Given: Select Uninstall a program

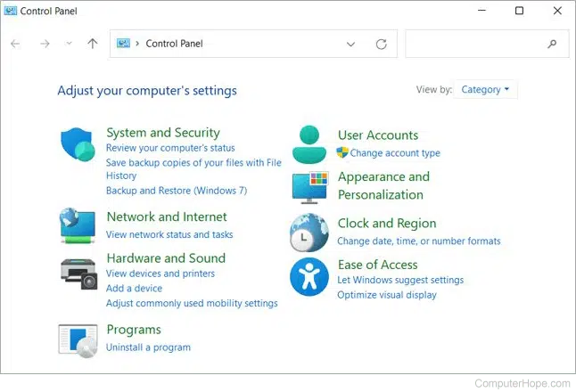Looking at the screenshot, I should [x=148, y=347].
